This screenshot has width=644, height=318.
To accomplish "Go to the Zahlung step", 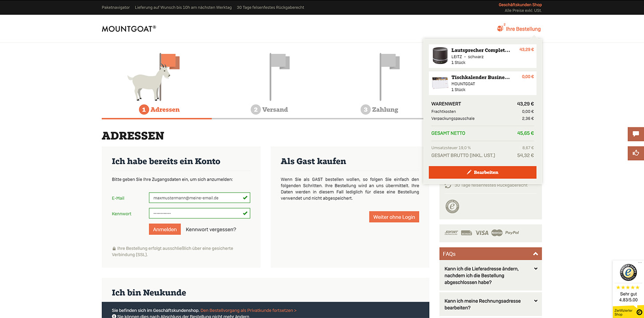I will point(380,109).
